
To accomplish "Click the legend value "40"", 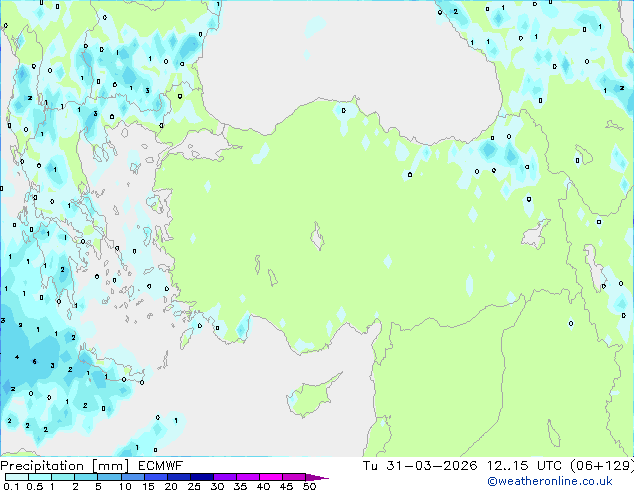I will click(x=263, y=486).
